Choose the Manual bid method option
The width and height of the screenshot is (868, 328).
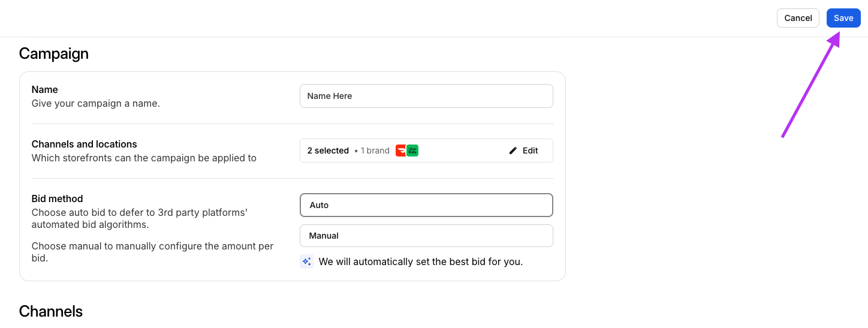[426, 236]
